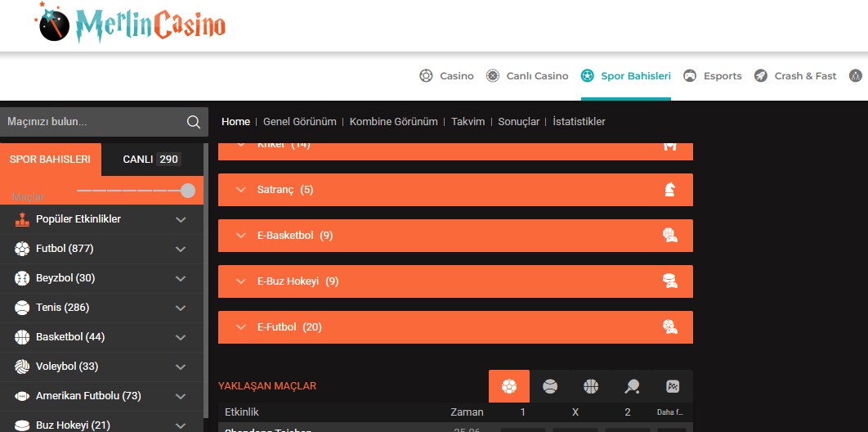Go to the İstatistikler page link
The image size is (868, 432).
(x=579, y=122)
